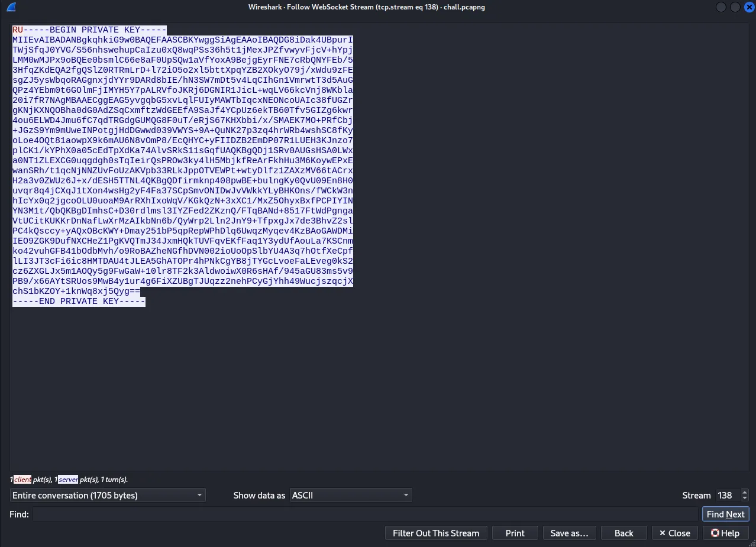Open the Entire conversation (1705 bytes) dropdown

pyautogui.click(x=108, y=495)
